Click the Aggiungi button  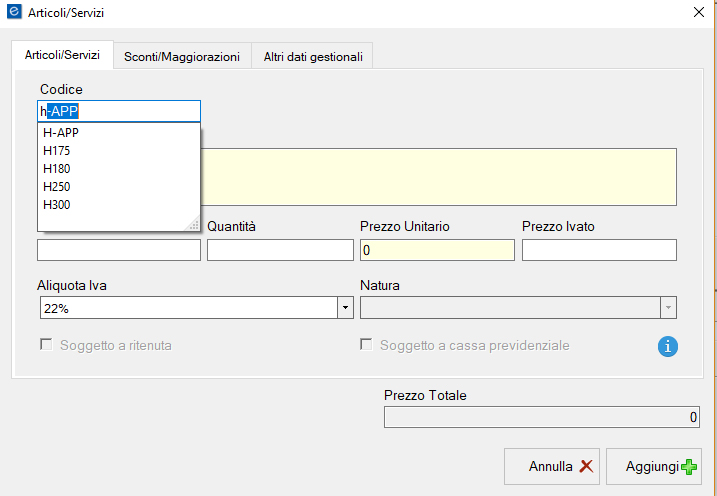click(x=654, y=466)
